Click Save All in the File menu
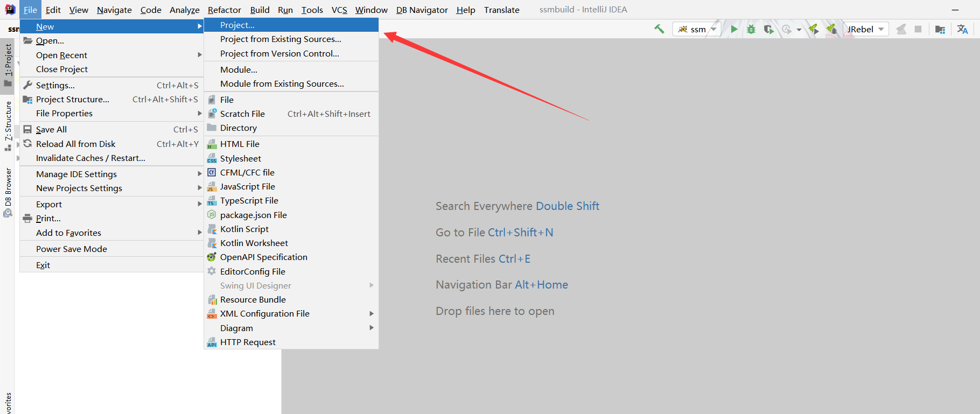Viewport: 980px width, 414px height. pyautogui.click(x=111, y=129)
